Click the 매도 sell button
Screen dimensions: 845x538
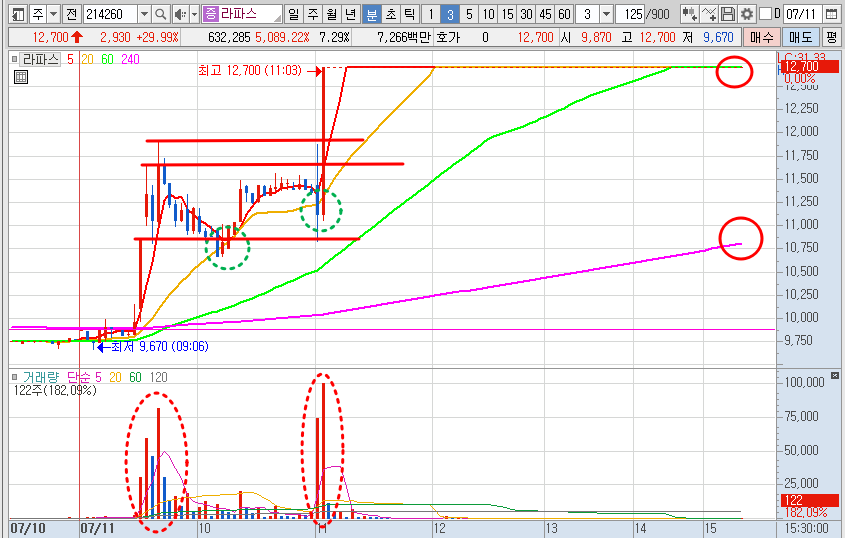point(800,37)
